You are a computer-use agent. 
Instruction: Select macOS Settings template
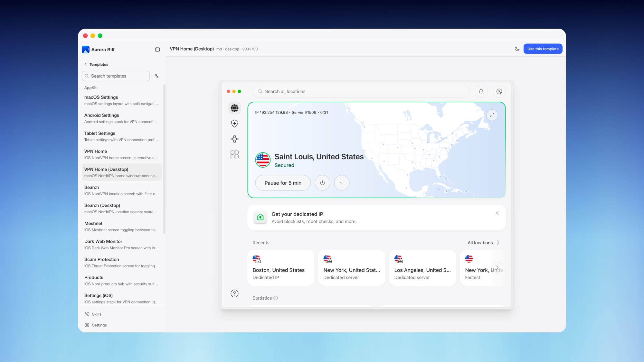(122, 100)
